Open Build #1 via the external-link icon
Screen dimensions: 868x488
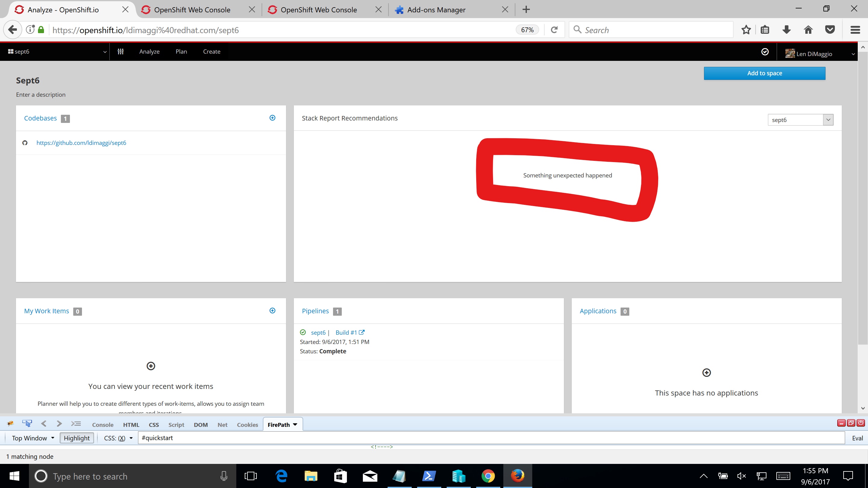362,332
